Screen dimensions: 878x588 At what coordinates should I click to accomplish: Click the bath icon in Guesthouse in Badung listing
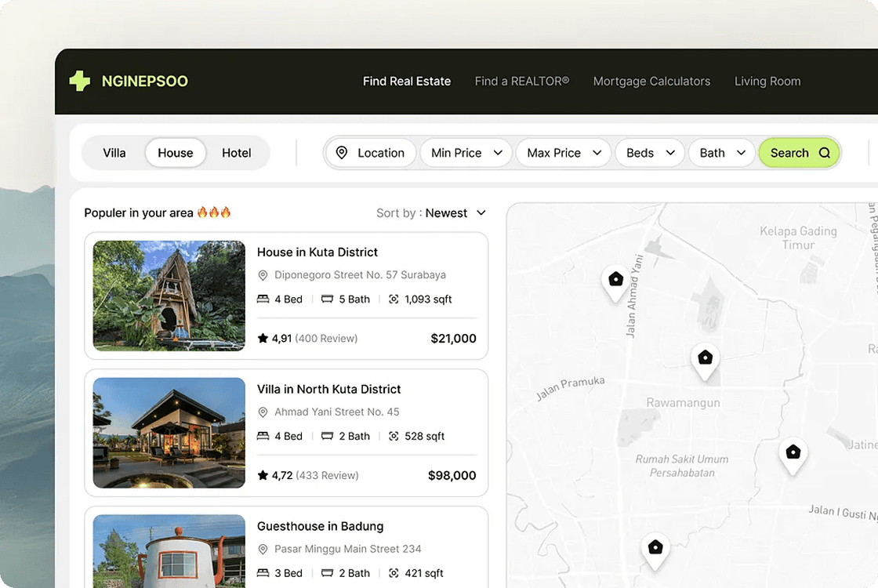pyautogui.click(x=327, y=573)
